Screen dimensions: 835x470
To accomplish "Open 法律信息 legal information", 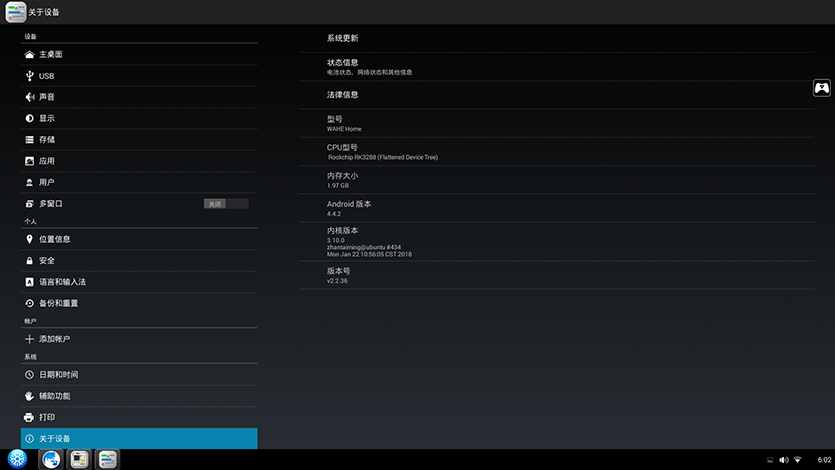I will (342, 95).
